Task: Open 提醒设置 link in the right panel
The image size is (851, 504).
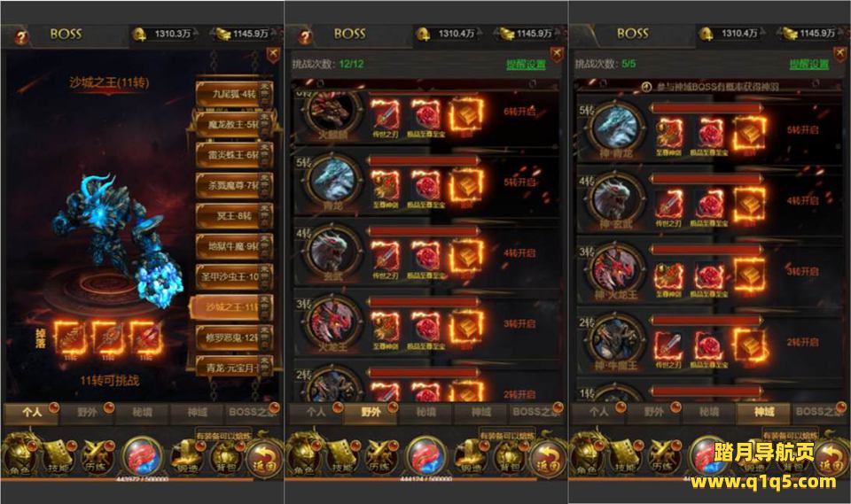Action: [x=808, y=65]
